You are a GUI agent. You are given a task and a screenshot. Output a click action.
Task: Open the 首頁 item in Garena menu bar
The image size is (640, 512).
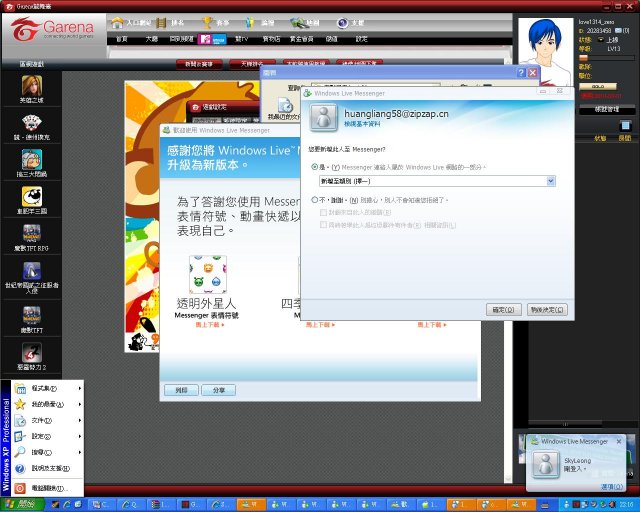pyautogui.click(x=122, y=39)
